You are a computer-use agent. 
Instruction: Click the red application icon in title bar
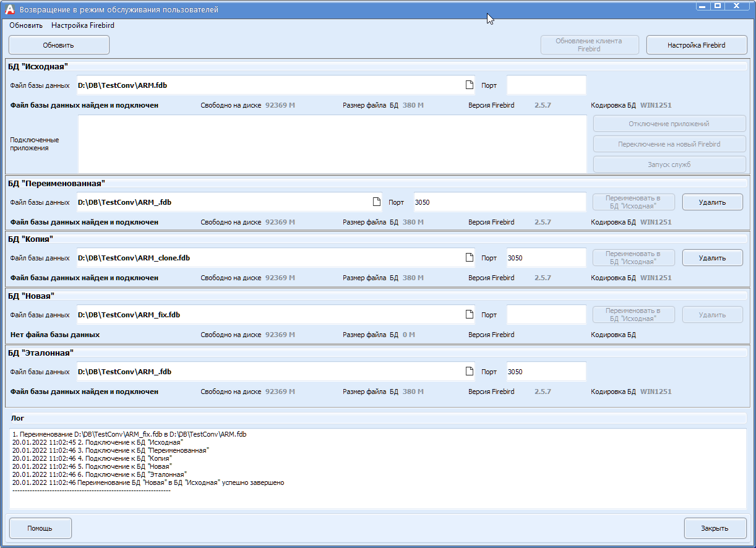10,9
